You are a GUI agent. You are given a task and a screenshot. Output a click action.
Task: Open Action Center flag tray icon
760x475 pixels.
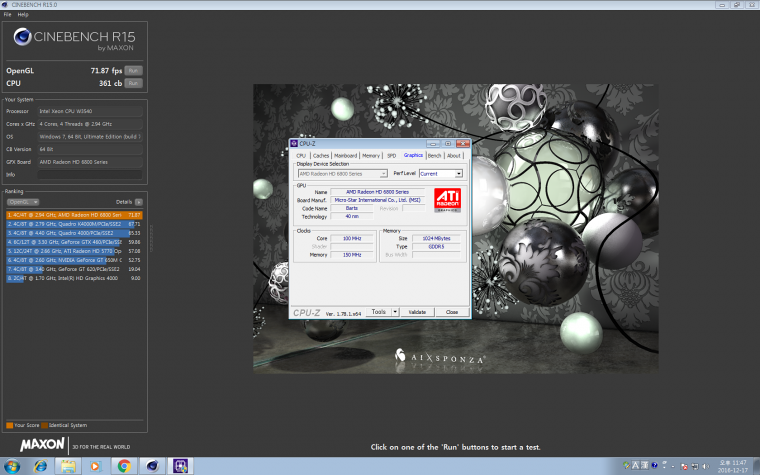[x=684, y=467]
